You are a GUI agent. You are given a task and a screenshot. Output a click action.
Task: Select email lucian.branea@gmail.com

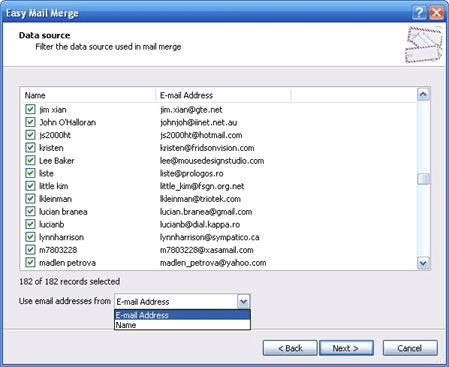206,212
